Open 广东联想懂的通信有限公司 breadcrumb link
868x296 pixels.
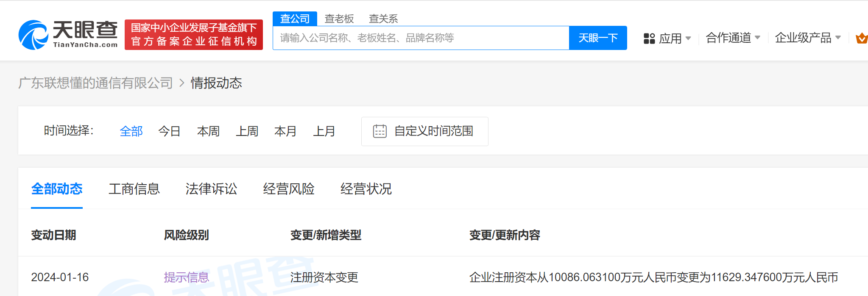click(96, 83)
